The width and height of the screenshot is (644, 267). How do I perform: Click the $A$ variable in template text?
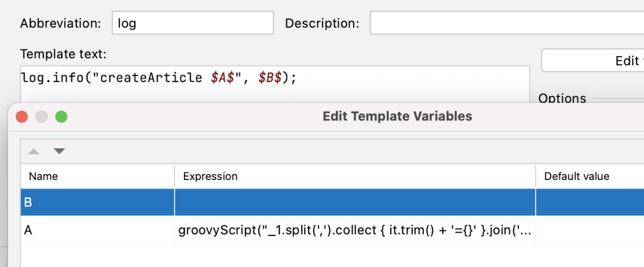[221, 78]
